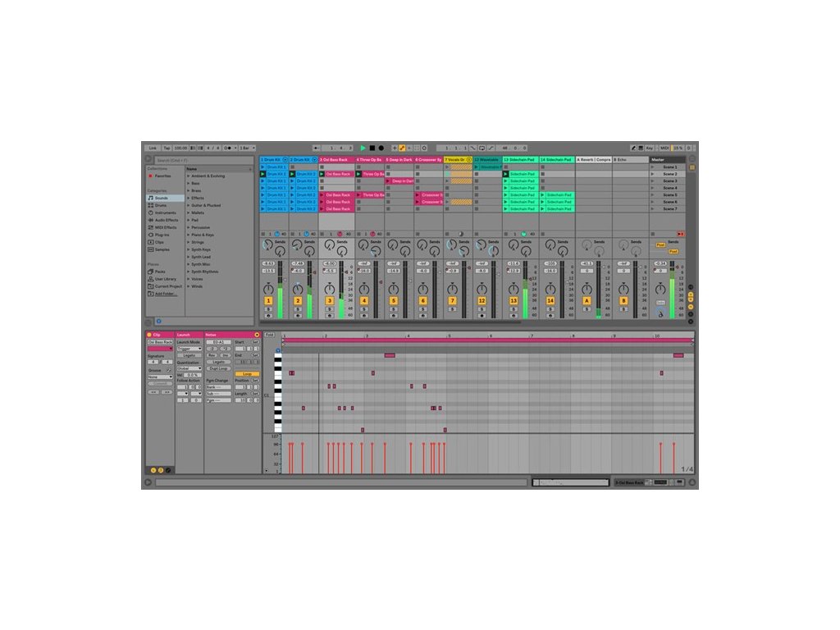Screen dimensions: 840x630
Task: Click the browser search field
Action: click(x=203, y=160)
